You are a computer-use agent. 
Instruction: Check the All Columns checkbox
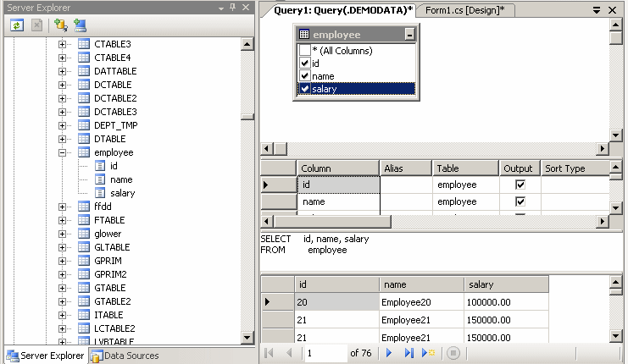point(305,51)
